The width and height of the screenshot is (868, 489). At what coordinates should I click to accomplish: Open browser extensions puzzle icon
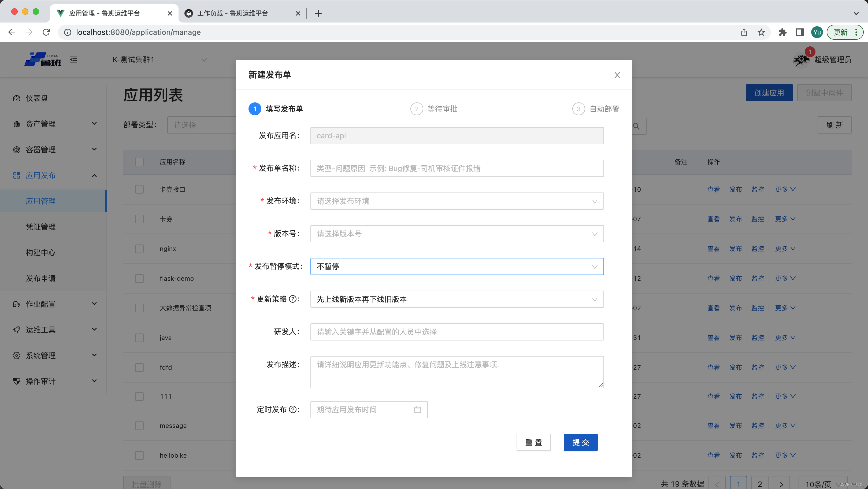[x=782, y=32]
